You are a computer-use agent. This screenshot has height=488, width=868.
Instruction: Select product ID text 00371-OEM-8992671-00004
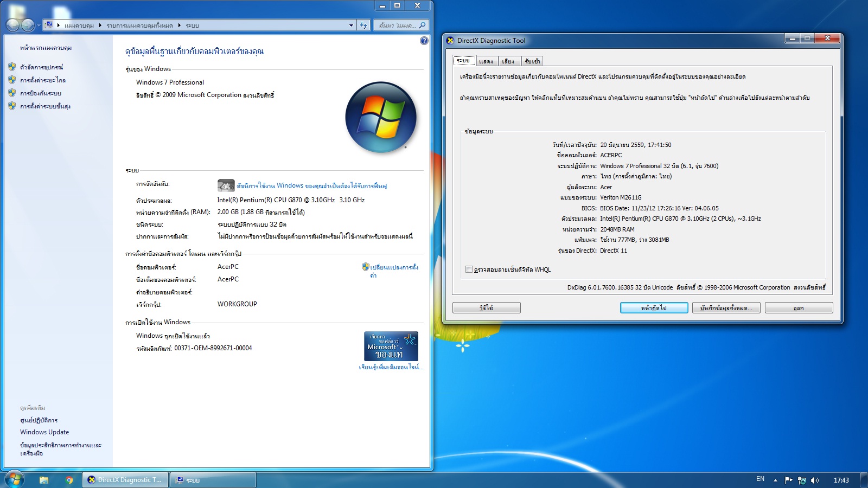click(x=213, y=348)
